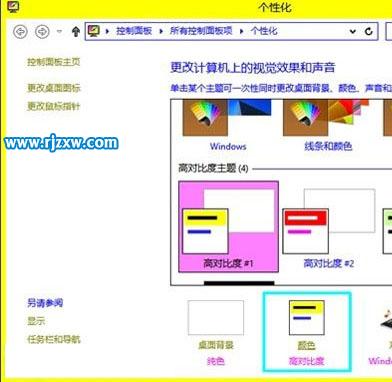This screenshot has width=392, height=382.
Task: Open 显示 link under 另请参阅
Action: click(36, 321)
